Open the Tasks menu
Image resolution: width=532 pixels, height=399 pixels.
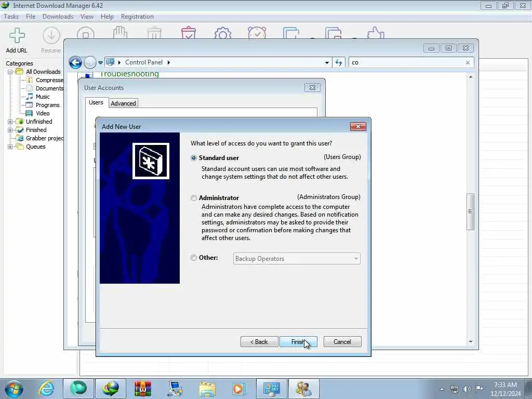(x=11, y=17)
